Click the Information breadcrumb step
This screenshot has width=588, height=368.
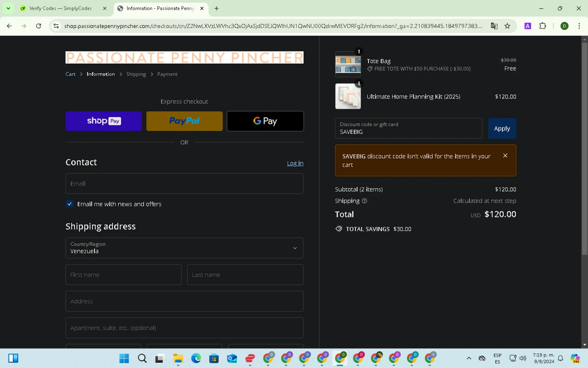click(101, 74)
